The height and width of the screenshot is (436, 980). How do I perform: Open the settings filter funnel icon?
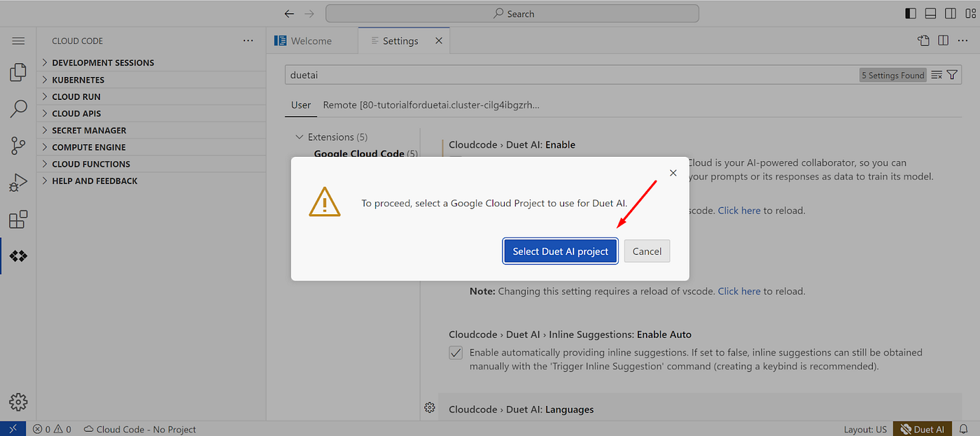click(952, 75)
